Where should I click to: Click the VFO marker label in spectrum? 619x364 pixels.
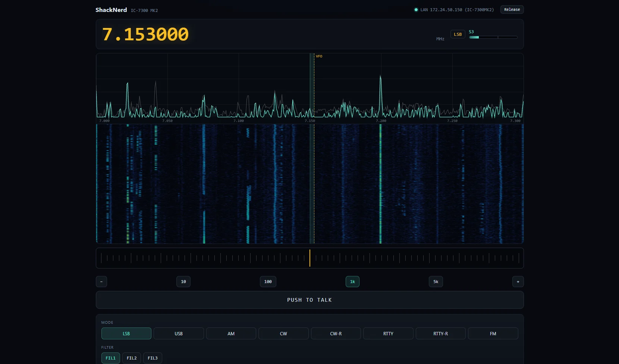coord(319,56)
